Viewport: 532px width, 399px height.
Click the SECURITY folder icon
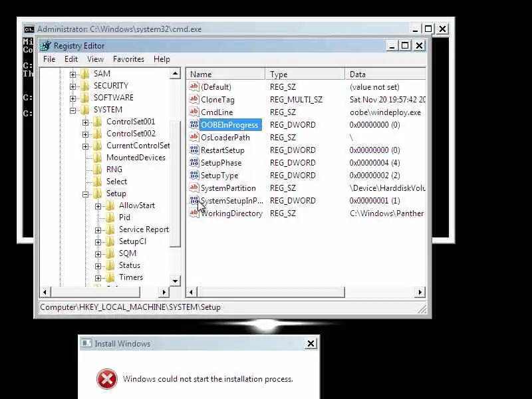click(85, 86)
